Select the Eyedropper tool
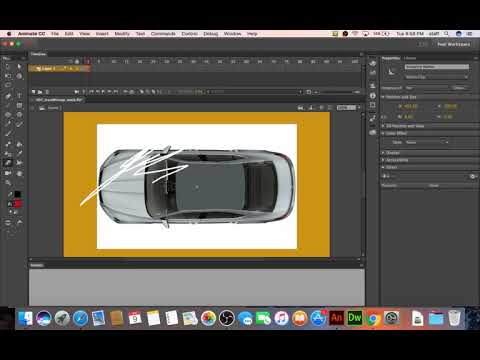Screen dimensions: 480x360 (19, 154)
